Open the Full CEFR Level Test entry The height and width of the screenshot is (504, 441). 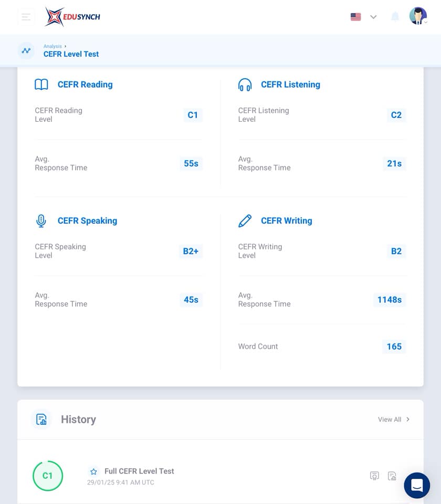[139, 471]
